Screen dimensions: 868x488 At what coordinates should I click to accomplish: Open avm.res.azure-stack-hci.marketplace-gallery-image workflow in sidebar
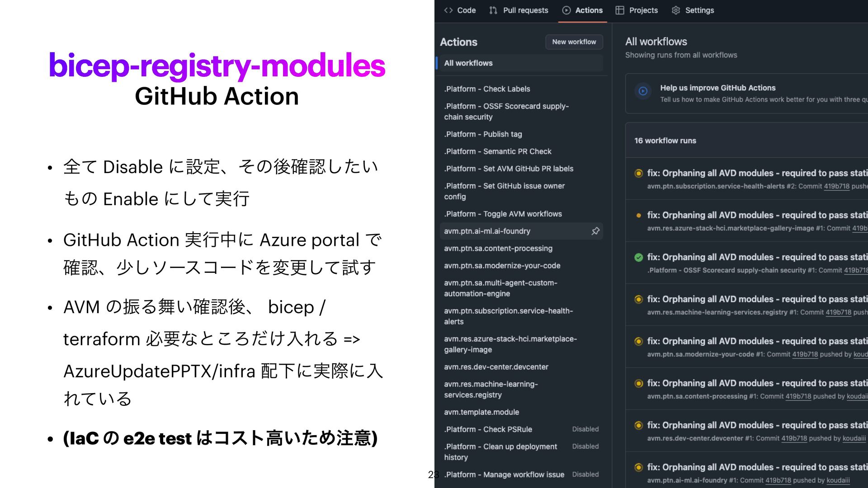pos(510,344)
